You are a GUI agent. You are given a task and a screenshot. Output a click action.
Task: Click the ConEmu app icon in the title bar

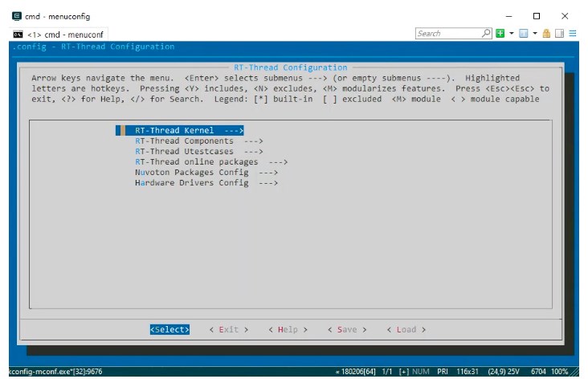coord(17,16)
